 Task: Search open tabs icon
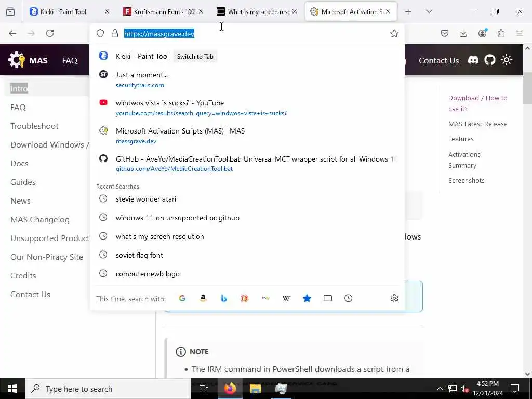[x=328, y=298]
